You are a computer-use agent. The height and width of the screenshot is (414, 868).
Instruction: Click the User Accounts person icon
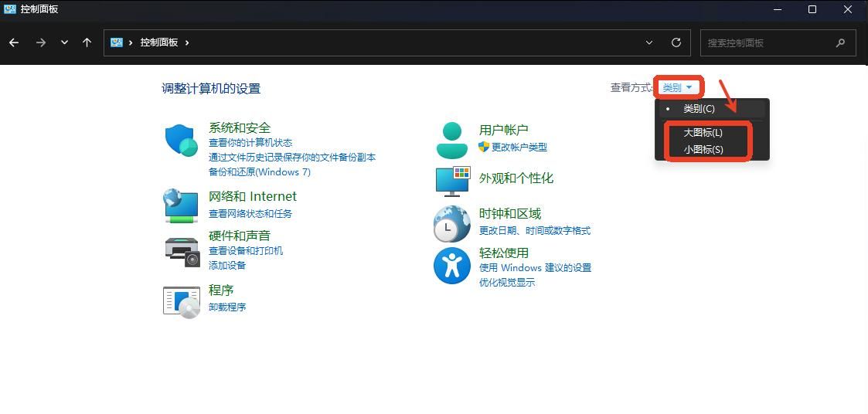[451, 140]
